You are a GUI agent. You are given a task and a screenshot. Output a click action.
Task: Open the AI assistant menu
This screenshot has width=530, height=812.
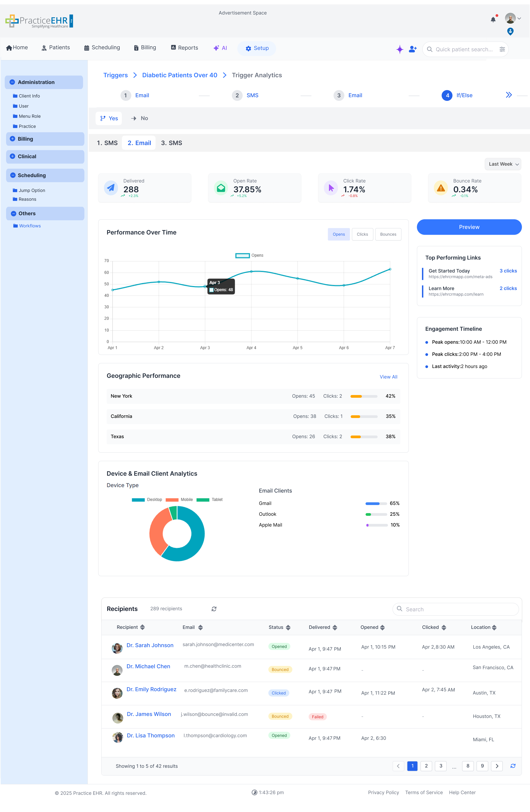pyautogui.click(x=220, y=48)
